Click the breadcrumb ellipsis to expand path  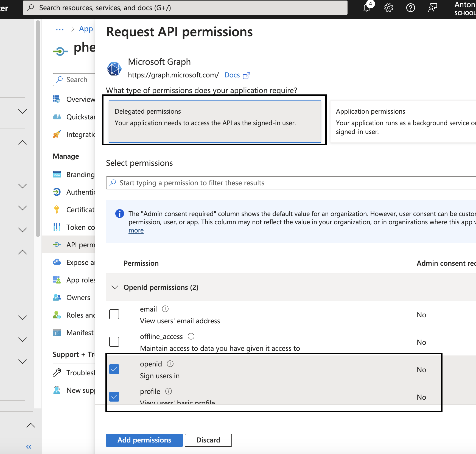tap(60, 29)
